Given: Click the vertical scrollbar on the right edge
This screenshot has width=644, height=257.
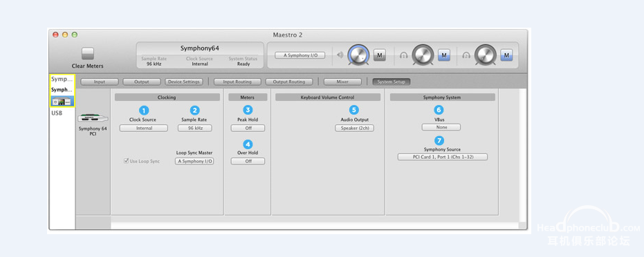Looking at the screenshot, I should pyautogui.click(x=523, y=155).
